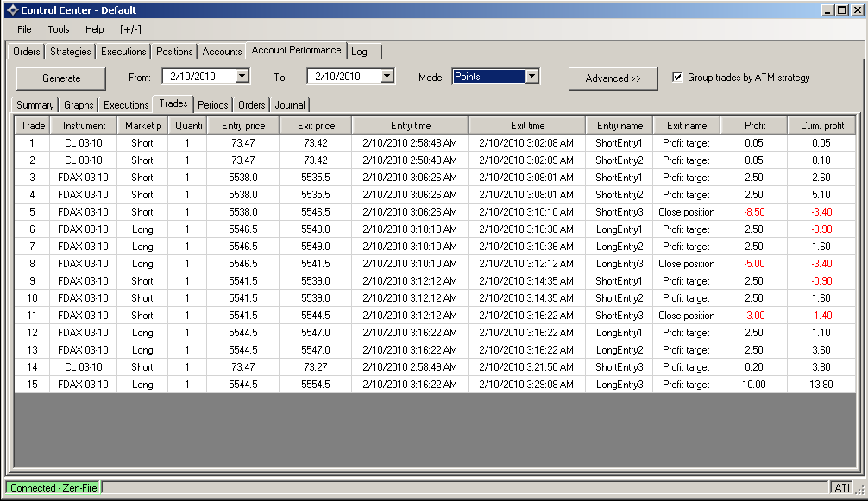Click entry time 2/10/2010 2:58:48 AM
The image size is (868, 501).
tap(410, 142)
